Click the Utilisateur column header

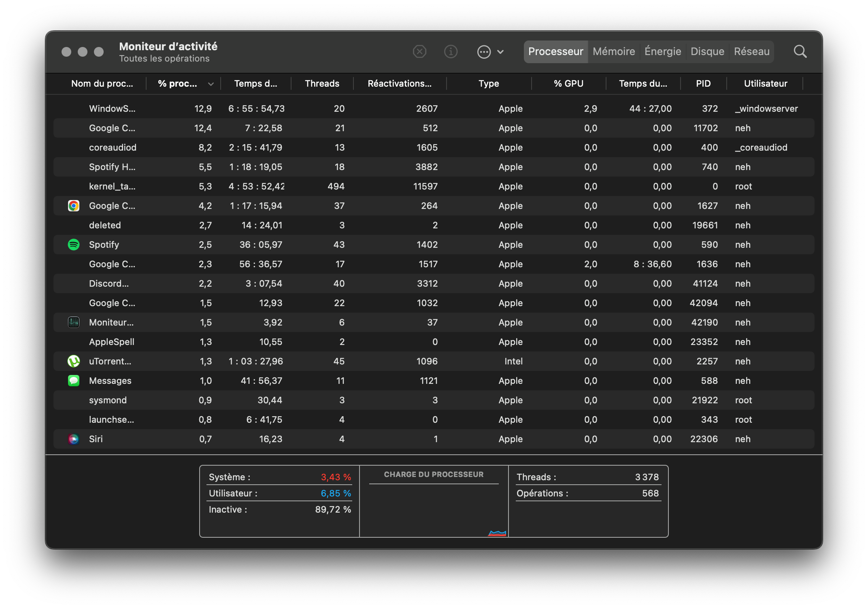[765, 84]
